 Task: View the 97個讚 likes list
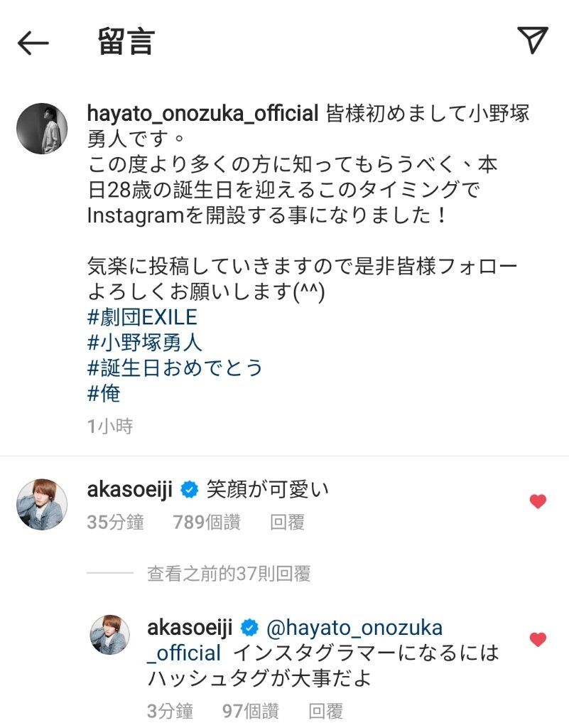(251, 711)
